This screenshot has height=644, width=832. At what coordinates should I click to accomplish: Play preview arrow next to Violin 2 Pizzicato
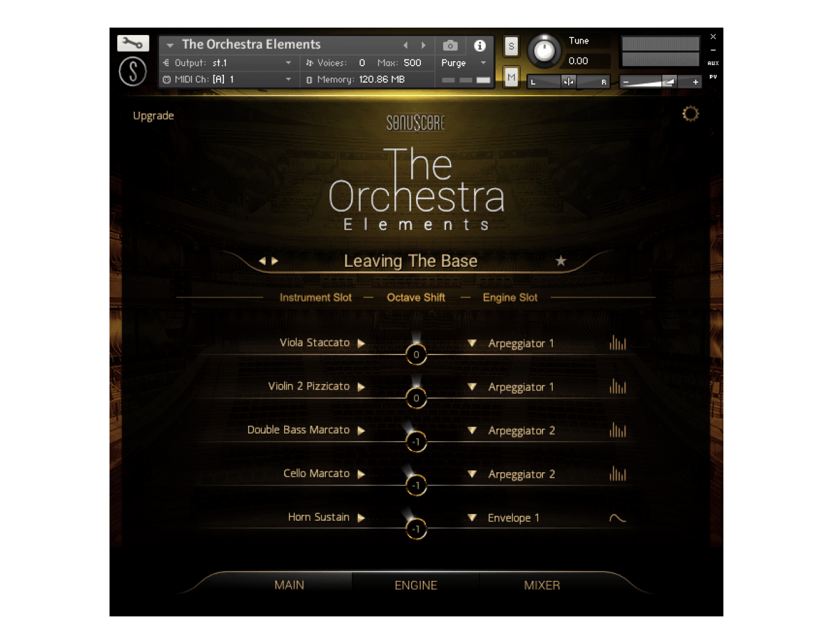[x=361, y=387]
